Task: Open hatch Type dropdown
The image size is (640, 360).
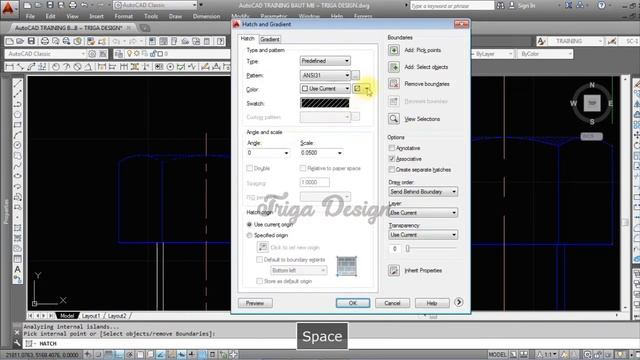Action: click(325, 61)
